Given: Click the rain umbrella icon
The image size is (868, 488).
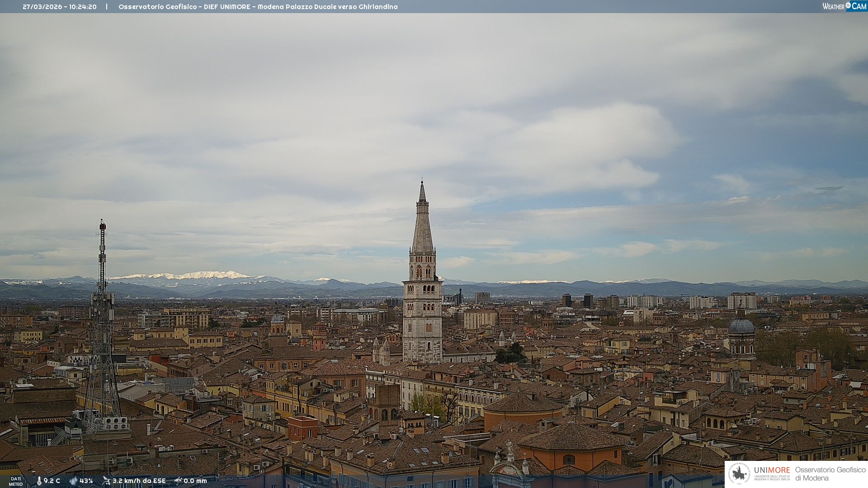Looking at the screenshot, I should point(178,481).
